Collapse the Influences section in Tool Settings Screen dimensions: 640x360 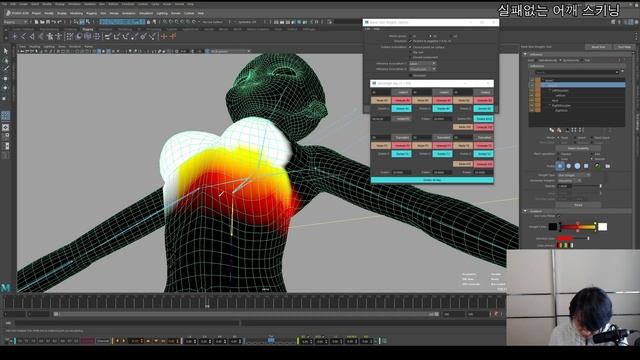click(525, 54)
